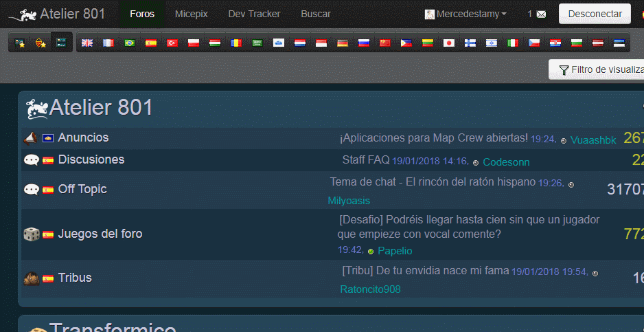Open the Dev Tracker tab
644x332 pixels.
tap(254, 14)
